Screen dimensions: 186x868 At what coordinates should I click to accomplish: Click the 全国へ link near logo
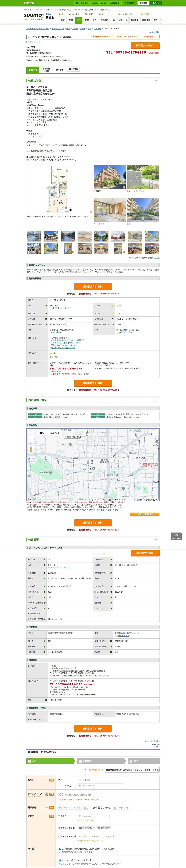pos(48,14)
